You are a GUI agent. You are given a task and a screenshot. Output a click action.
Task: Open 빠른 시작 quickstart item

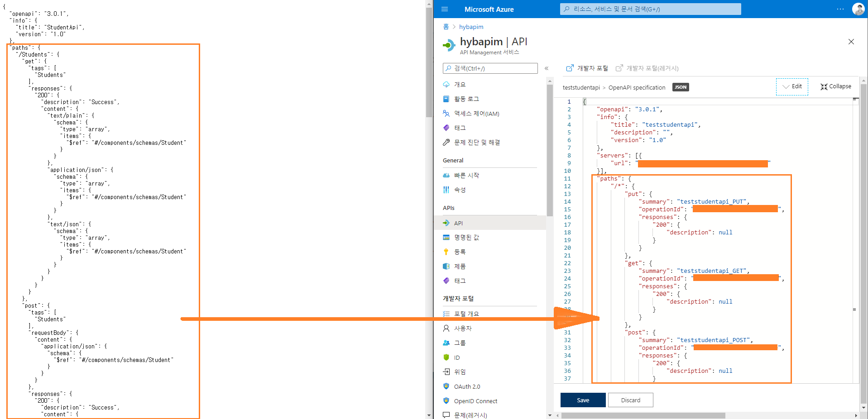coord(466,176)
